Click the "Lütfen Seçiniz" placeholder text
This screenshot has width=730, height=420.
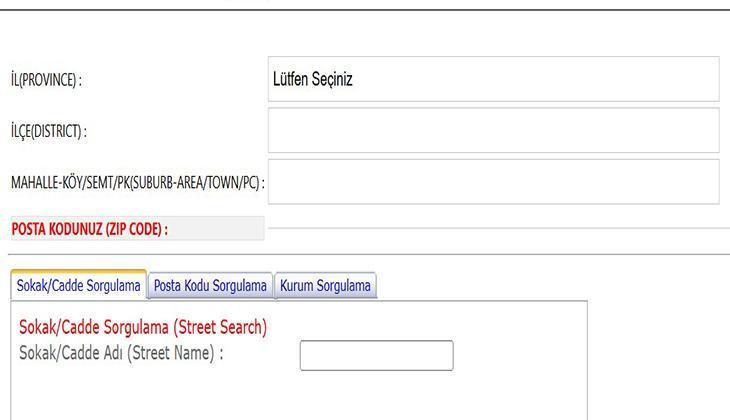(x=312, y=80)
